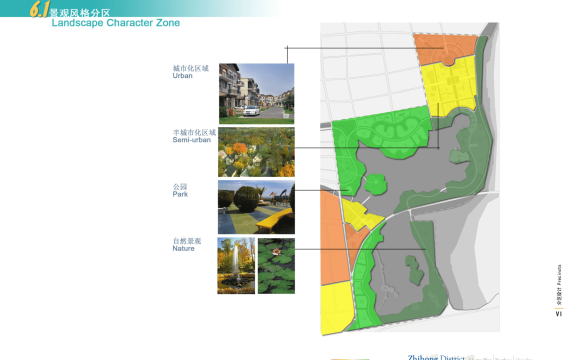
Task: Click the Nature fountain photo
Action: (236, 266)
